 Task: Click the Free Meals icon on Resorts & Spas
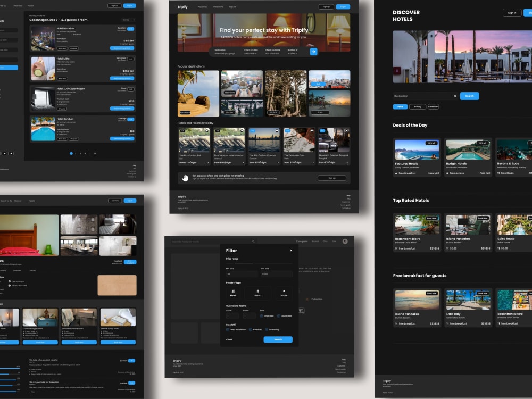tap(499, 173)
